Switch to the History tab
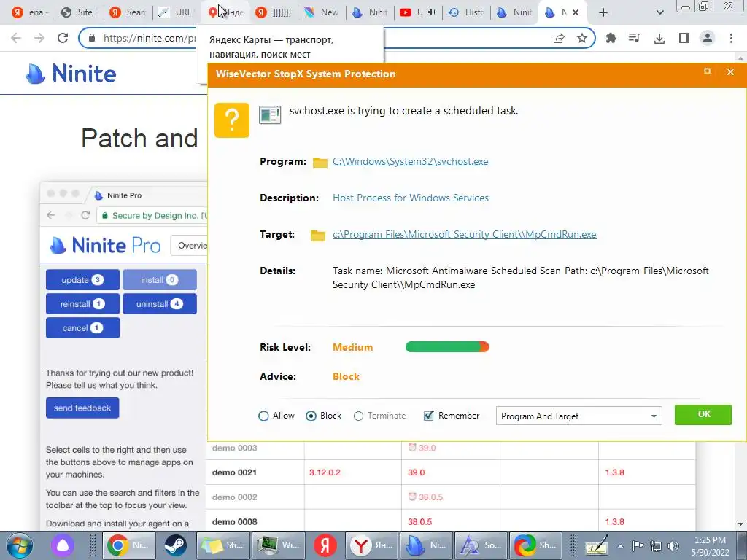Viewport: 747px width, 560px height. (x=468, y=12)
